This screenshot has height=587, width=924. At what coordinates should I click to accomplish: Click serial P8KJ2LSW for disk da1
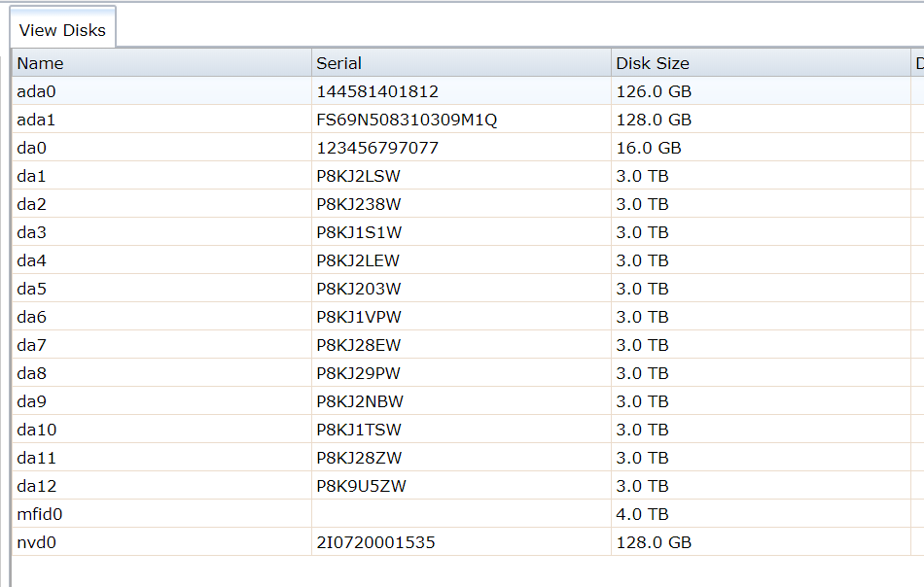358,176
